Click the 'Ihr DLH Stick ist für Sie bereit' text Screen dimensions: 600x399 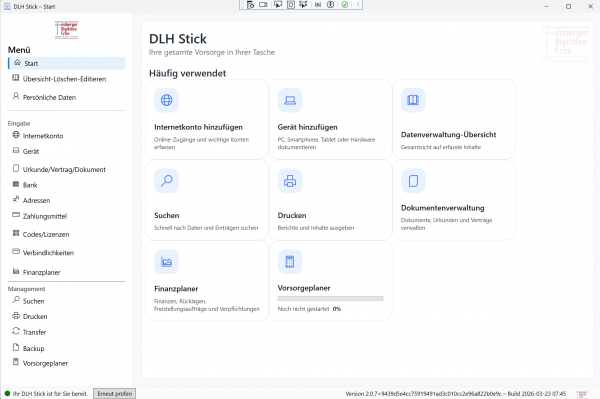[50, 394]
